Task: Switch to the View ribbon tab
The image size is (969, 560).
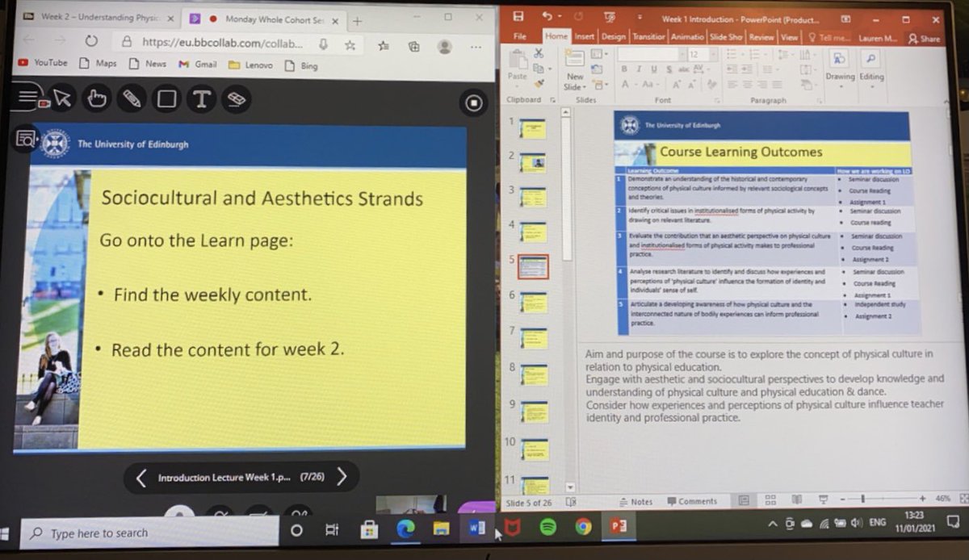Action: (x=789, y=37)
